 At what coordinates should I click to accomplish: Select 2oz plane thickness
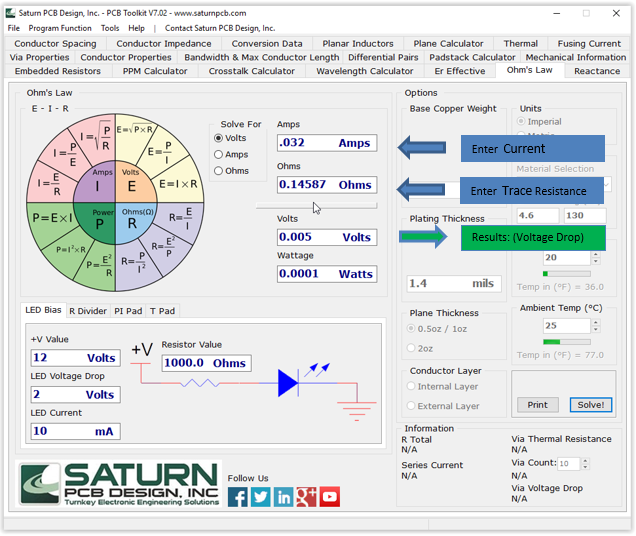pyautogui.click(x=420, y=348)
